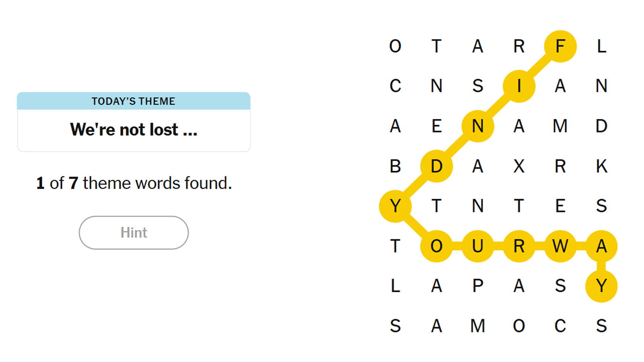Select letter O in the top-left corner
This screenshot has width=644, height=362.
click(x=395, y=46)
